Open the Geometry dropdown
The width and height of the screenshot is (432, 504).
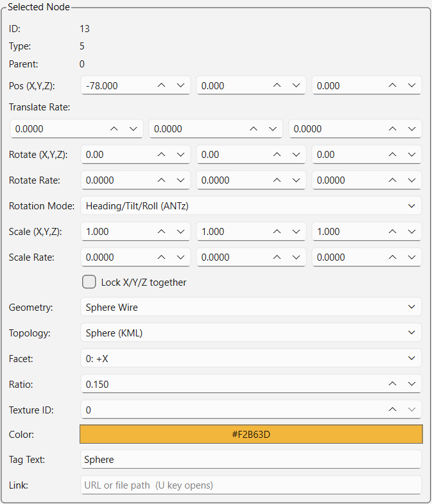coord(251,307)
